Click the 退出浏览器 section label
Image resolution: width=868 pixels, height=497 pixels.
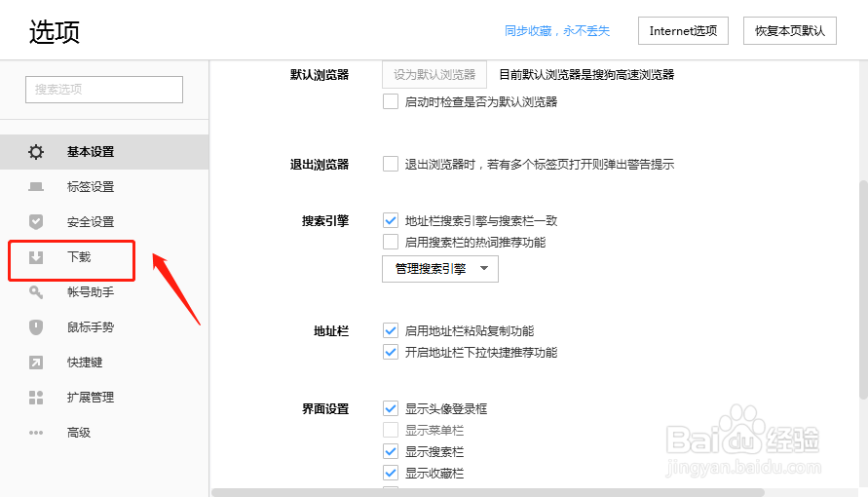(x=320, y=165)
